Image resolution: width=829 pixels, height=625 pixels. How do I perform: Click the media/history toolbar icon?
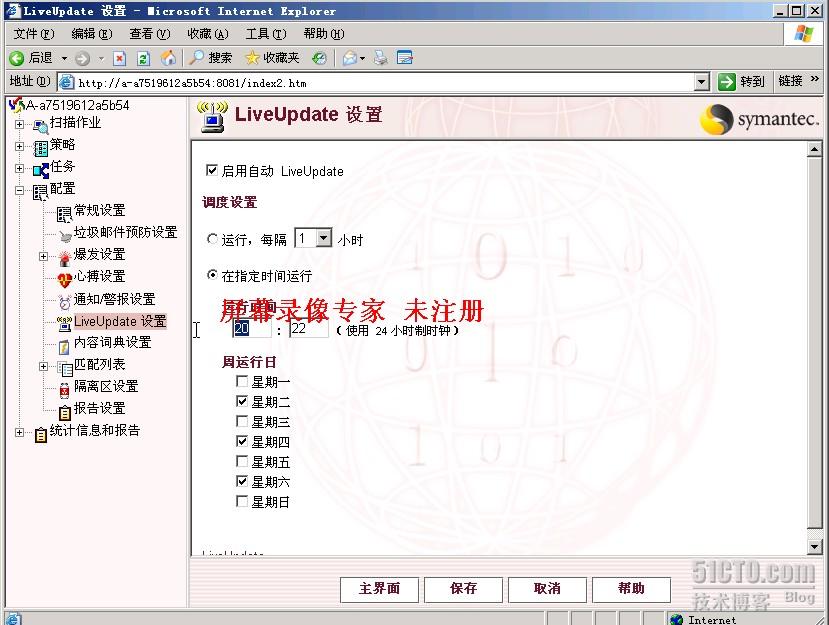[x=319, y=58]
